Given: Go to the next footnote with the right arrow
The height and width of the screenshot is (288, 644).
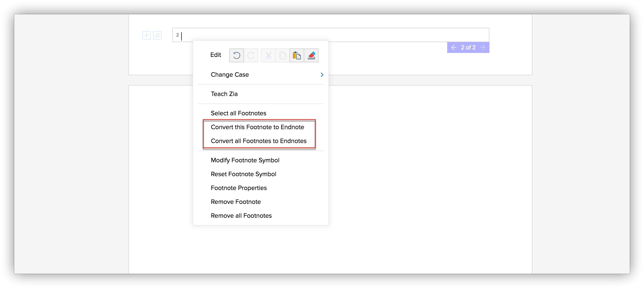Looking at the screenshot, I should pyautogui.click(x=483, y=47).
